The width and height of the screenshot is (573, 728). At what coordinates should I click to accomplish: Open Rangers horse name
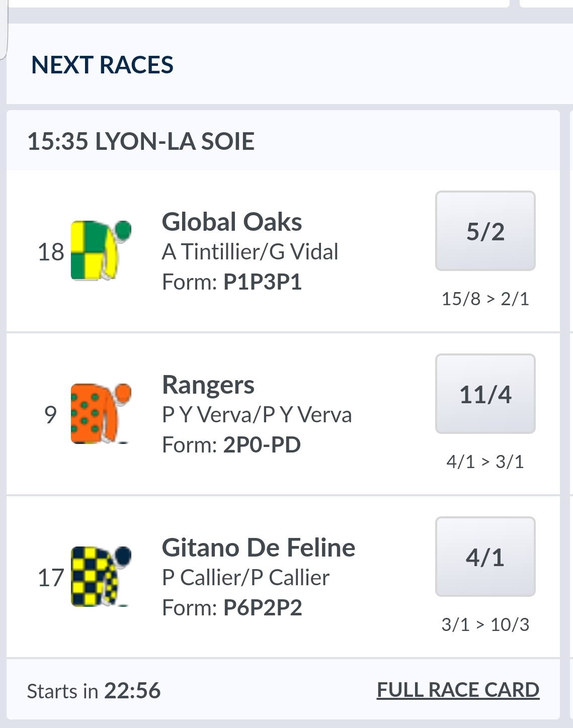pyautogui.click(x=208, y=385)
